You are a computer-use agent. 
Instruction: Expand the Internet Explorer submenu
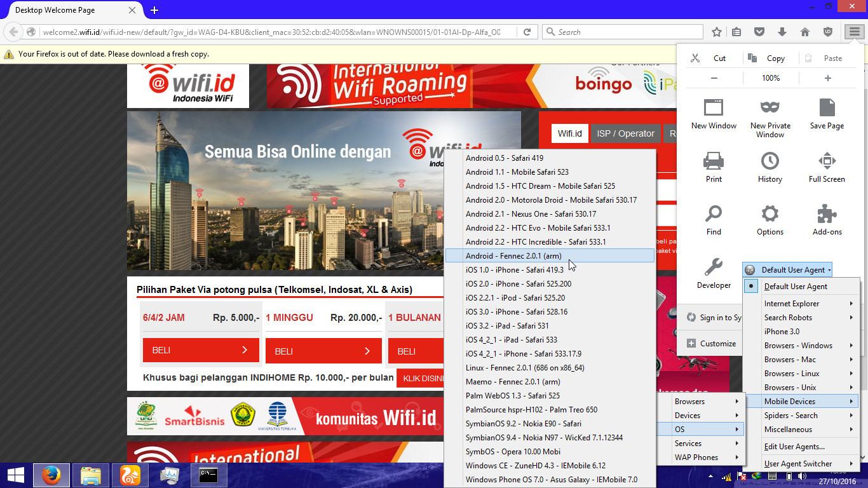801,304
